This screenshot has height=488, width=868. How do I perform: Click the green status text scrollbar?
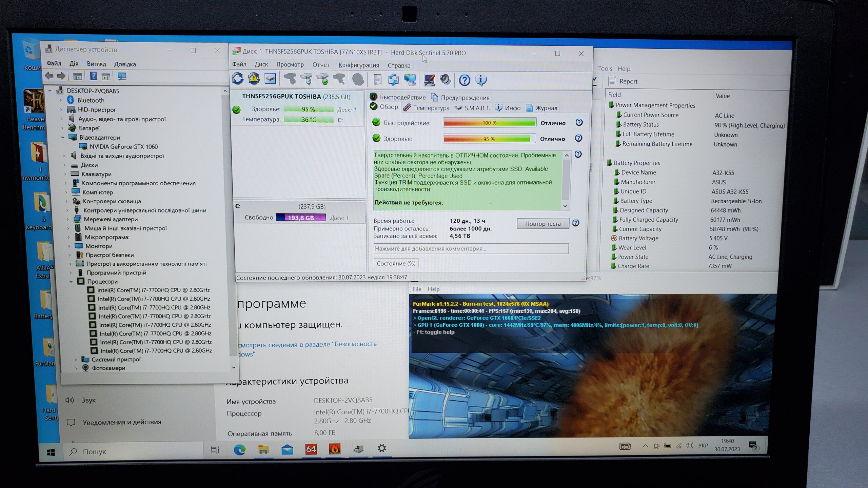pos(565,180)
